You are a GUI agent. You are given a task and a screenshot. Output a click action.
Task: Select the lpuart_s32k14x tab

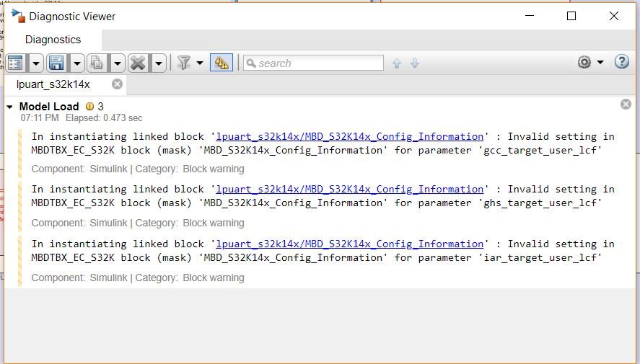(x=53, y=84)
